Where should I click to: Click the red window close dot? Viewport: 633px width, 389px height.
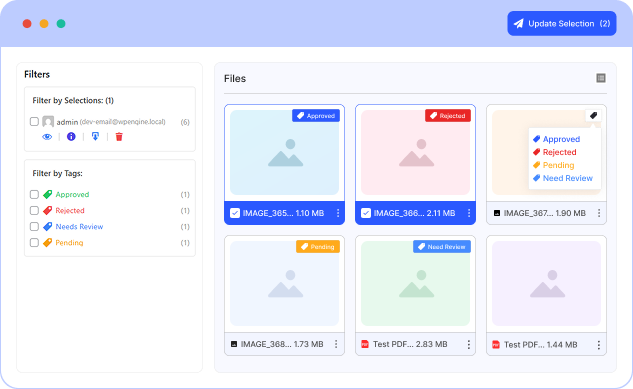coord(27,23)
